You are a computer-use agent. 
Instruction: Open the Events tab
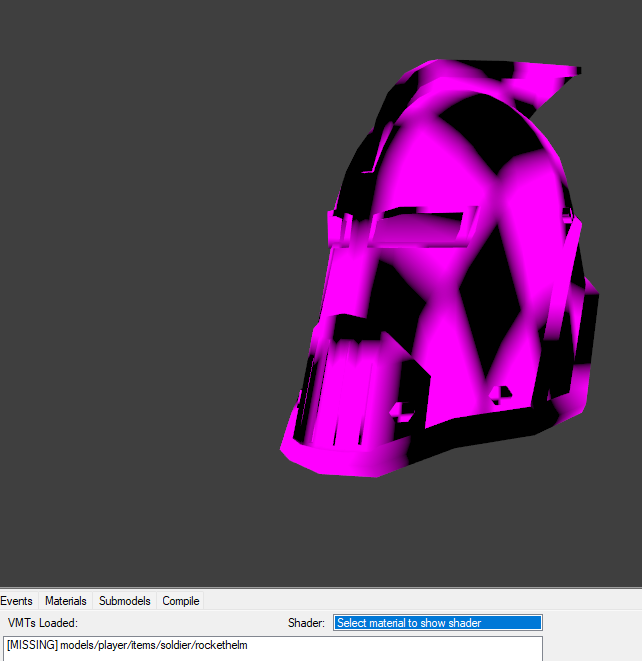point(16,601)
